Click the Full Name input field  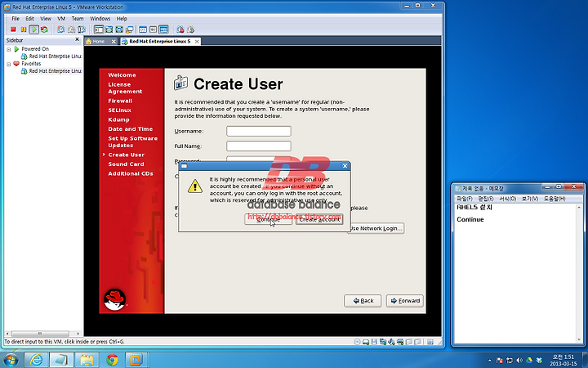259,146
